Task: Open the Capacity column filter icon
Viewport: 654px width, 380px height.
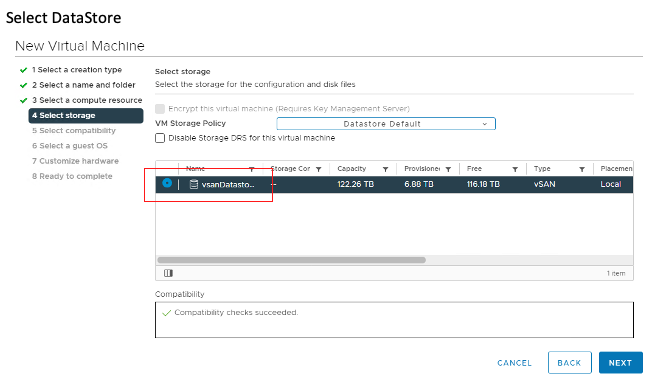Action: coord(385,169)
